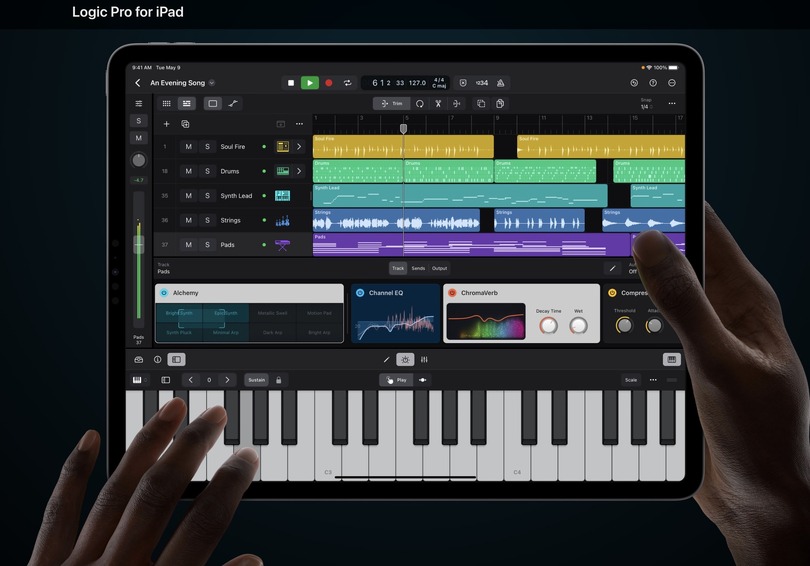810x566 pixels.
Task: Select the first Soul Fire yellow region
Action: point(403,147)
